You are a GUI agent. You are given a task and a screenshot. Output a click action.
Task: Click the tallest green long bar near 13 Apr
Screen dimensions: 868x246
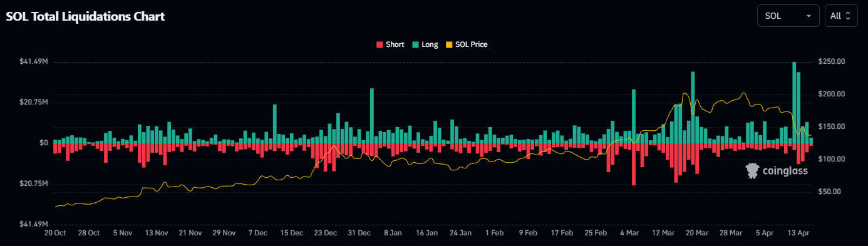pos(794,102)
